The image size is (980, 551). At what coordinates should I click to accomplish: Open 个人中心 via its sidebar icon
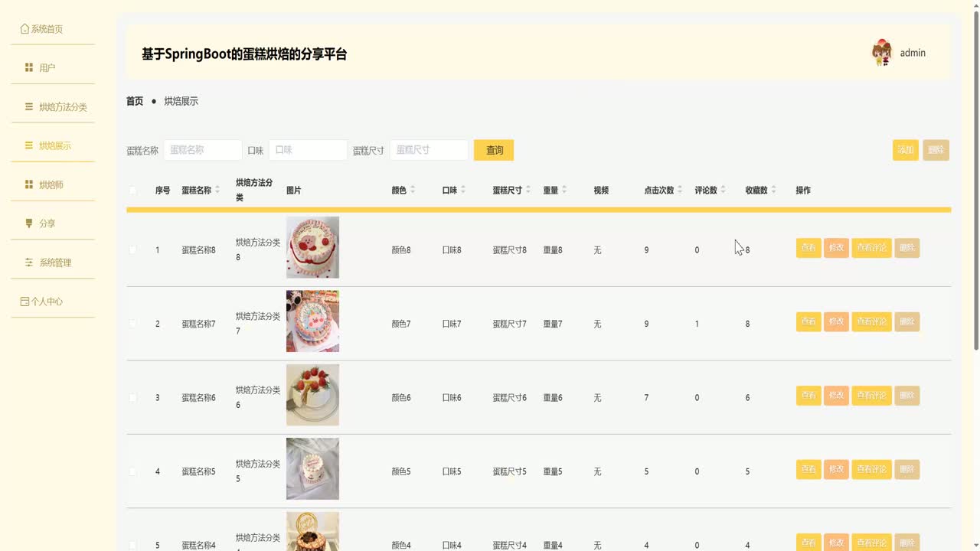coord(24,301)
